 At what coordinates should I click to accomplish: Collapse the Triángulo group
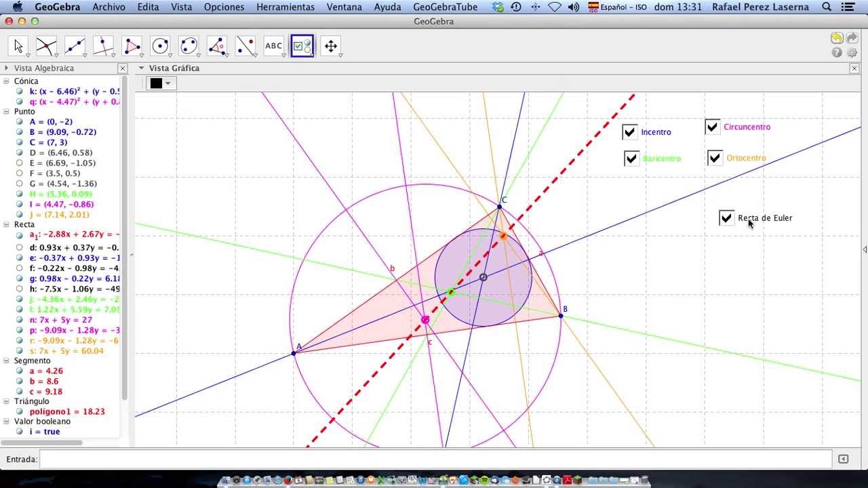click(6, 401)
